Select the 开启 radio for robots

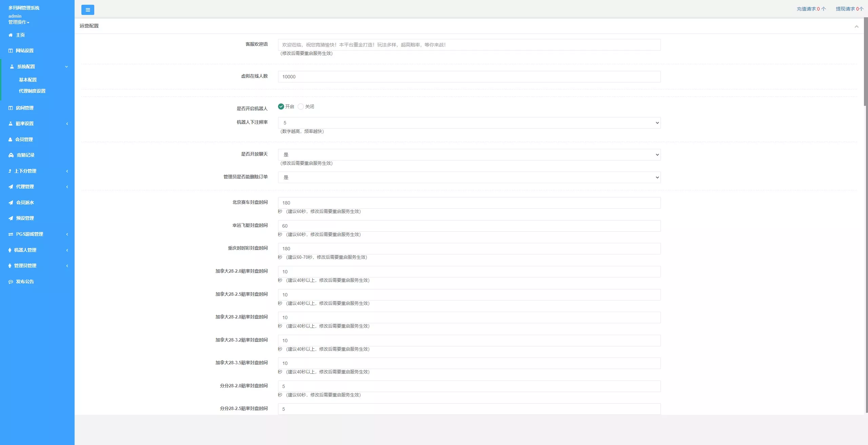pyautogui.click(x=281, y=107)
